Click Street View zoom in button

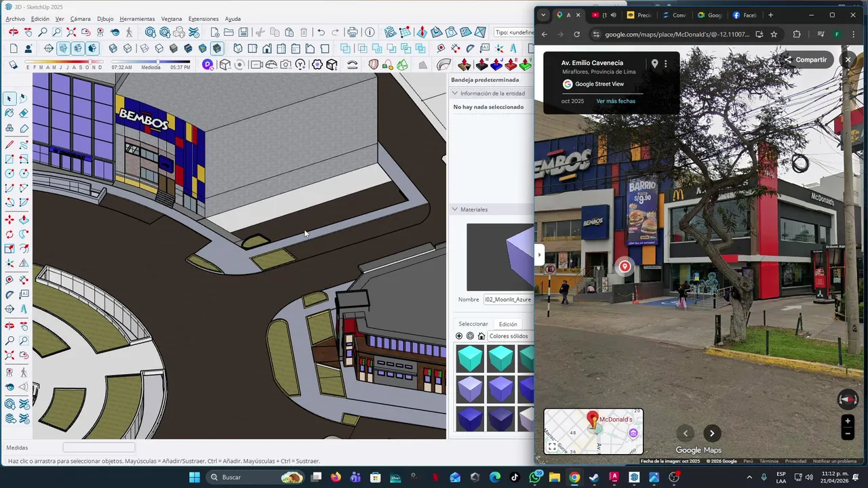click(x=848, y=421)
